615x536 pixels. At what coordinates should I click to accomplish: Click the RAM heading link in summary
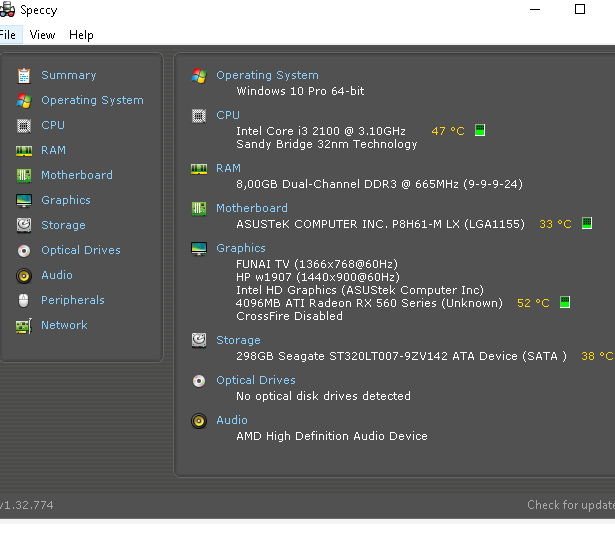click(x=228, y=168)
